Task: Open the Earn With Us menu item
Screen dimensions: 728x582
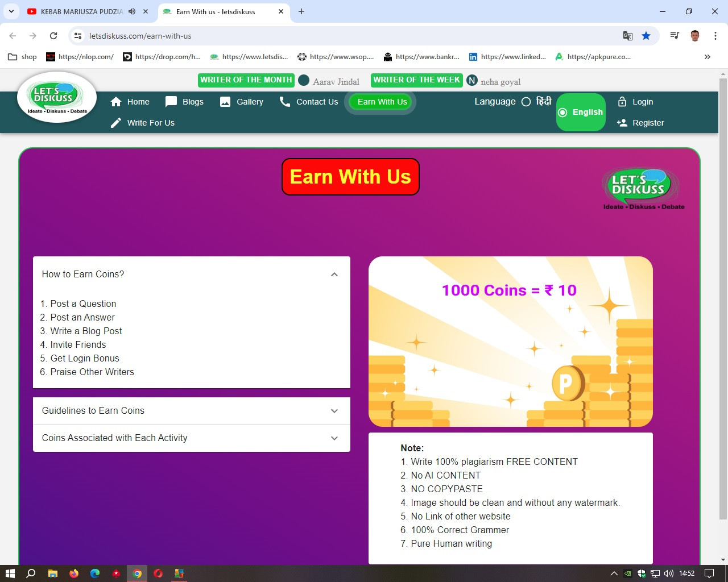Action: [382, 102]
